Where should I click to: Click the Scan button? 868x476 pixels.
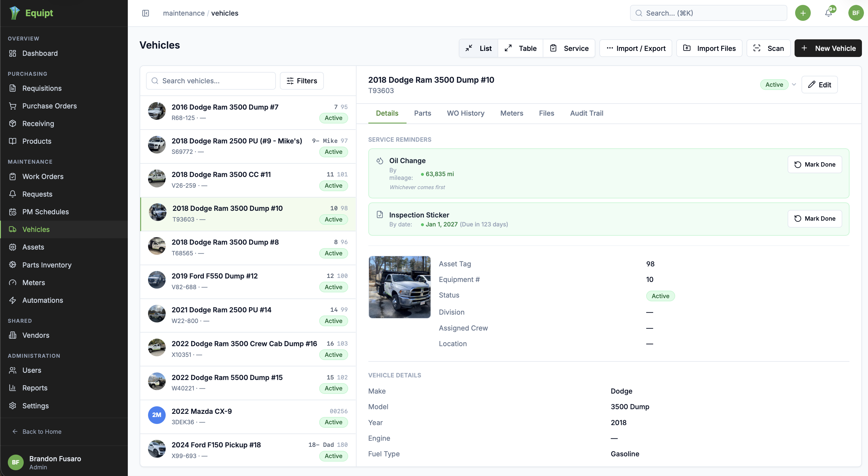[x=768, y=48]
